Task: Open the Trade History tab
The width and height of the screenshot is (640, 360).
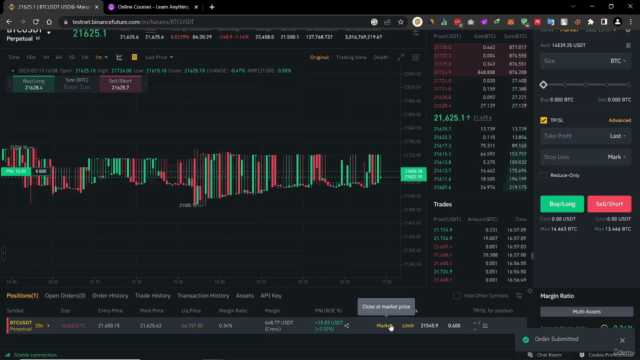Action: click(153, 296)
